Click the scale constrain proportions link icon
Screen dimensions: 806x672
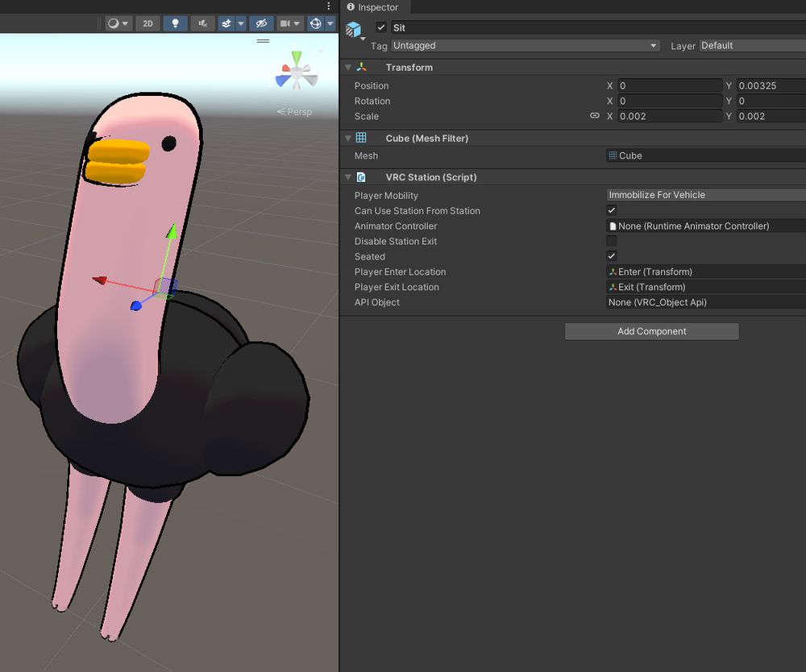click(x=595, y=116)
